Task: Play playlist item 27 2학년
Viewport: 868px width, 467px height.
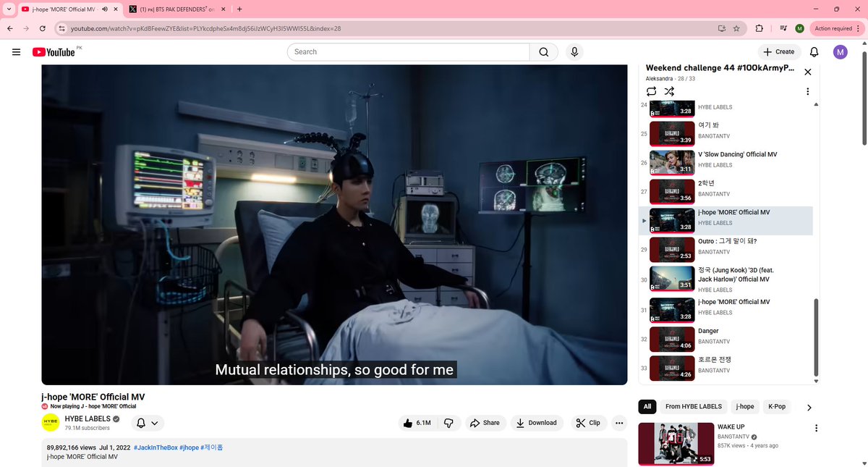Action: point(726,191)
